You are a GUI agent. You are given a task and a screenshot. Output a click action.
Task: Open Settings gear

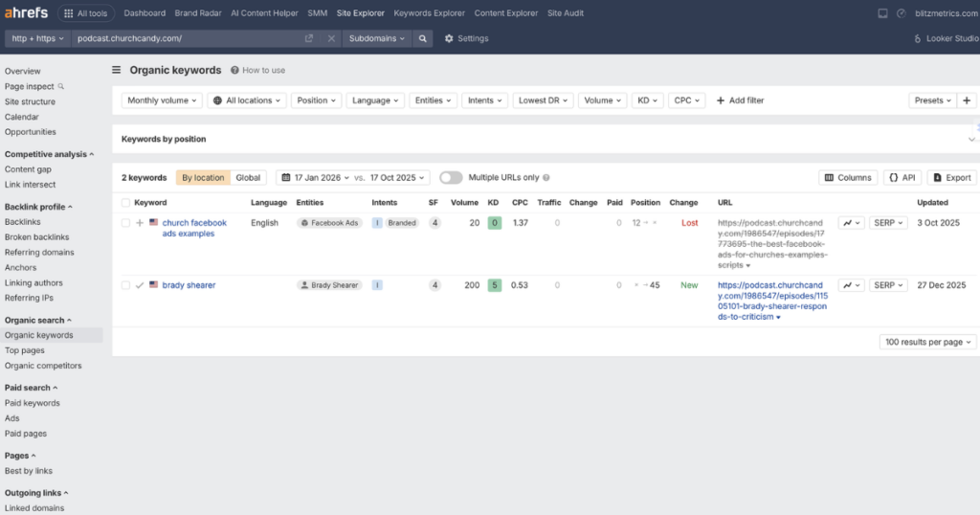(466, 38)
